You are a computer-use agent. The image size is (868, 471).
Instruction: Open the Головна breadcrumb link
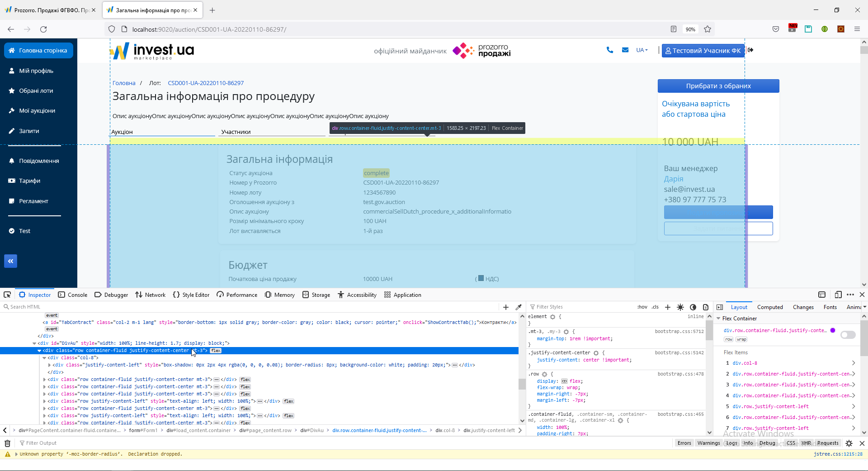click(124, 83)
